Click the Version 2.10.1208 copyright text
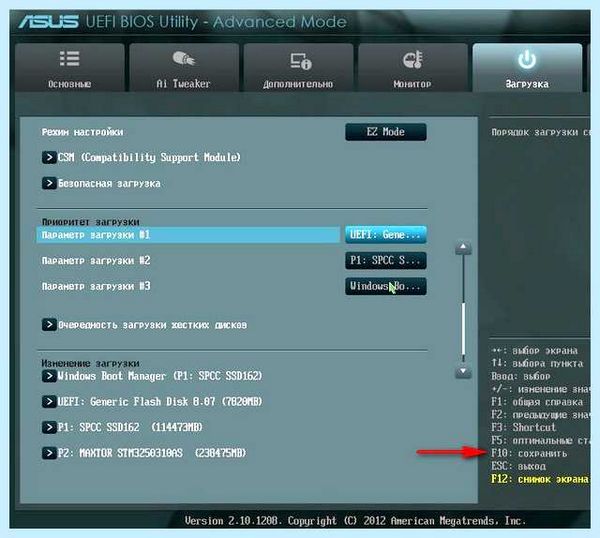 click(x=355, y=521)
